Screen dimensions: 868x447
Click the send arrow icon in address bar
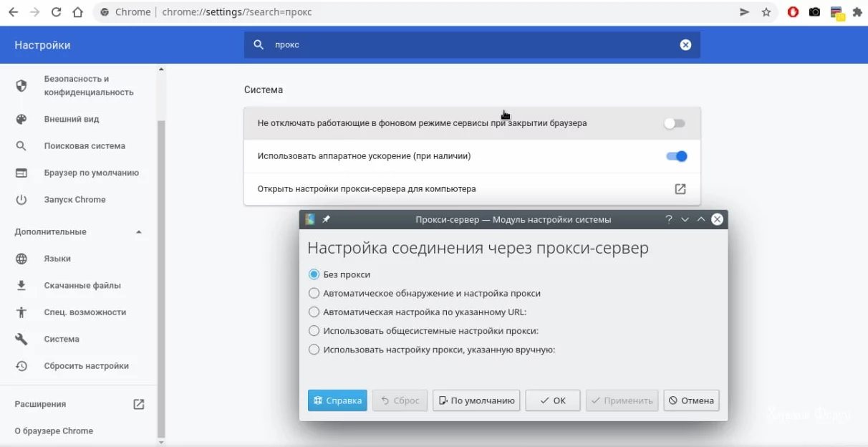tap(745, 12)
